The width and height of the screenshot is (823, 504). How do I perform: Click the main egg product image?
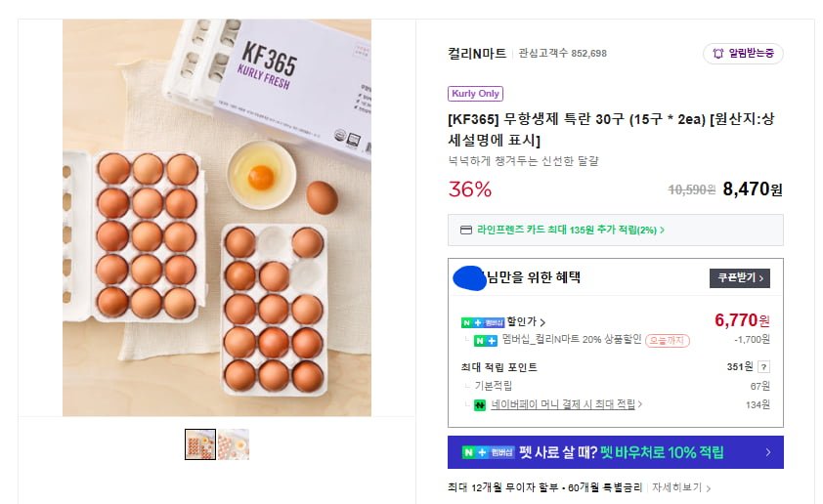tap(216, 218)
